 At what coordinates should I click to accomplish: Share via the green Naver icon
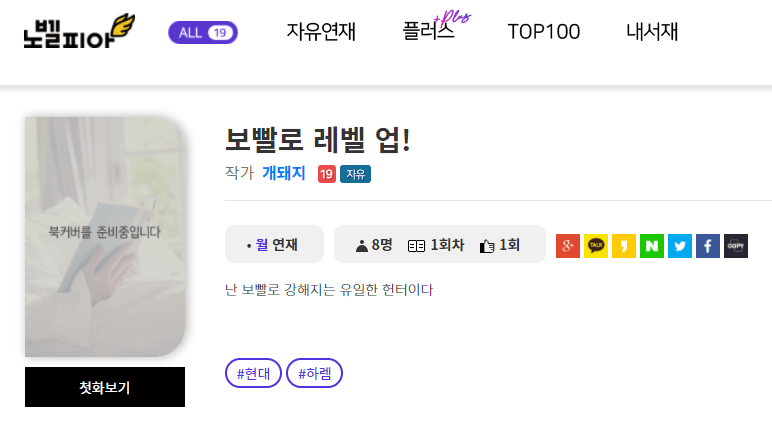[x=652, y=246]
